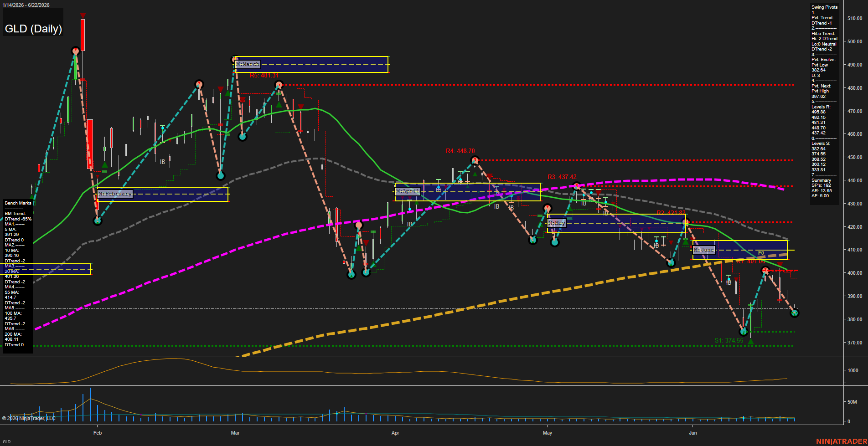Click the © 2026 NinjaTrader, LLC copyright text
The width and height of the screenshot is (868, 446).
click(x=29, y=418)
